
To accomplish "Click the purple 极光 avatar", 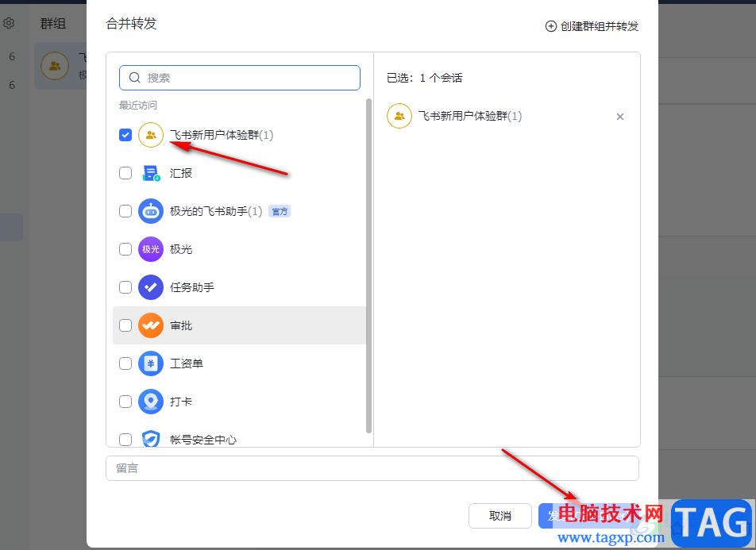I will coord(151,249).
